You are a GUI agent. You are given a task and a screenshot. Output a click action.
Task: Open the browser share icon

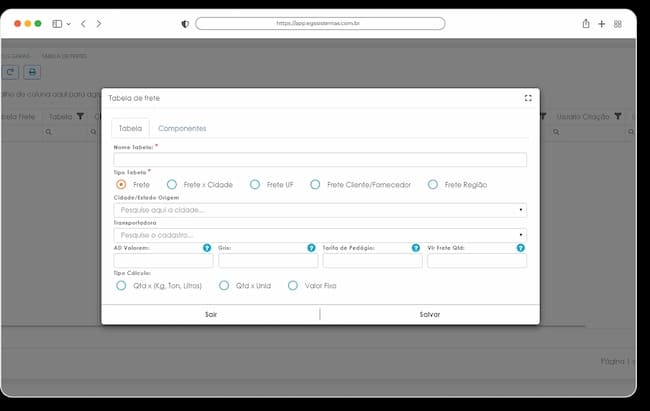586,24
